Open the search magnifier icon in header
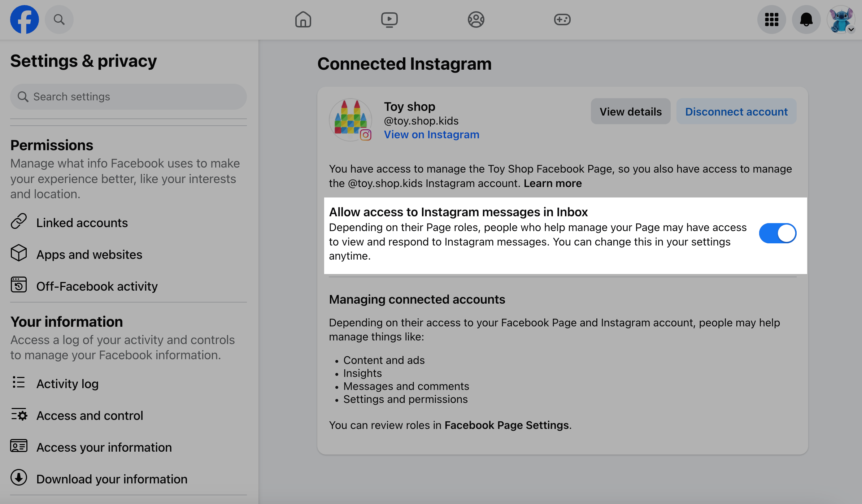Viewport: 862px width, 504px height. pos(59,19)
